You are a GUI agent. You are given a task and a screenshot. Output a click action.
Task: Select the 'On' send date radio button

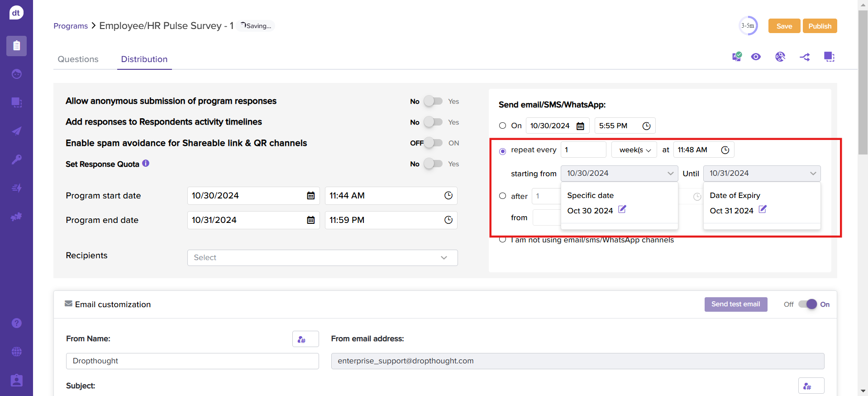tap(502, 126)
